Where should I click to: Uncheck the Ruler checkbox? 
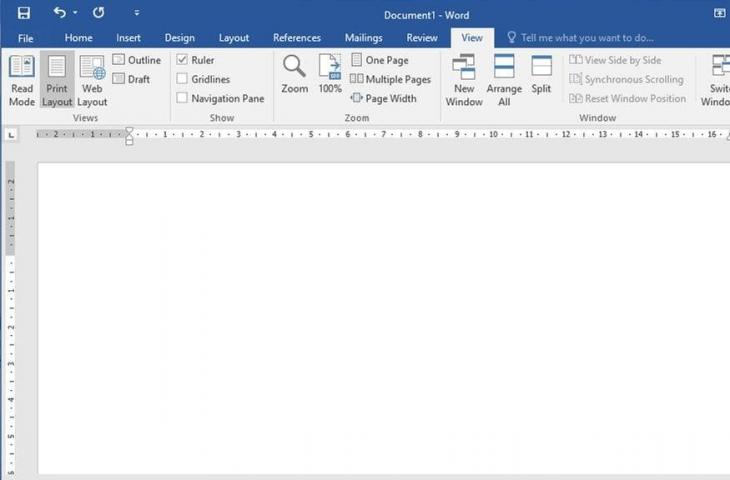coord(182,60)
